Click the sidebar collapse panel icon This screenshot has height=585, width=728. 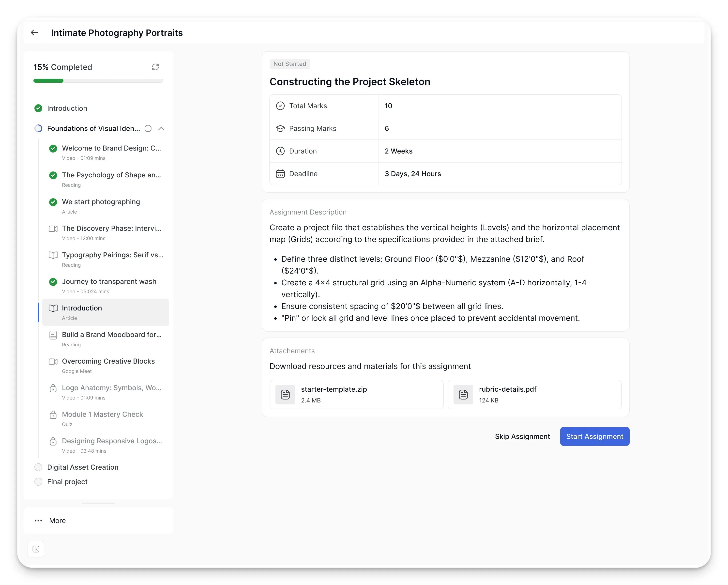[36, 549]
